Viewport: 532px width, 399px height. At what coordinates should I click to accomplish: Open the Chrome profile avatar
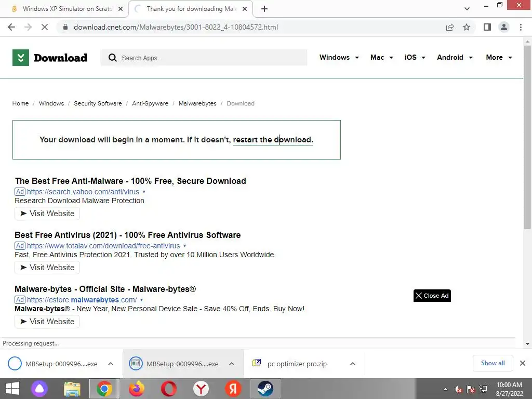(504, 27)
